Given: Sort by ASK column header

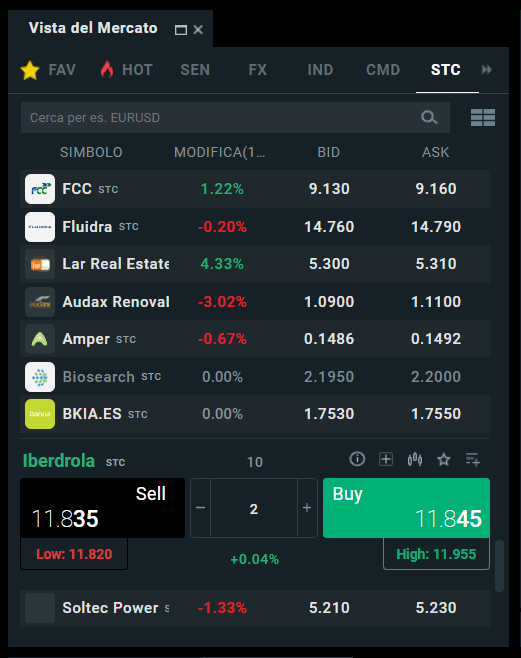Looking at the screenshot, I should click(x=435, y=152).
